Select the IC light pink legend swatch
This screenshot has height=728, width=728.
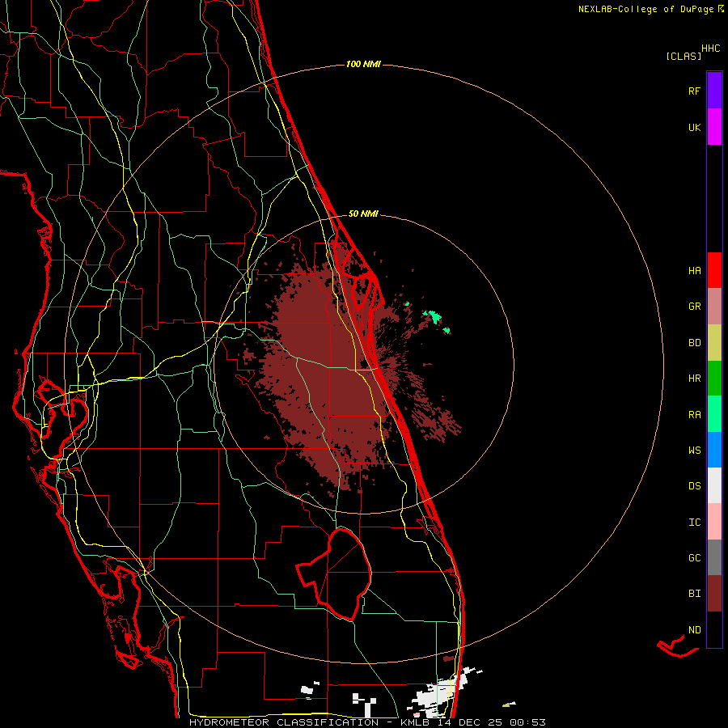714,522
